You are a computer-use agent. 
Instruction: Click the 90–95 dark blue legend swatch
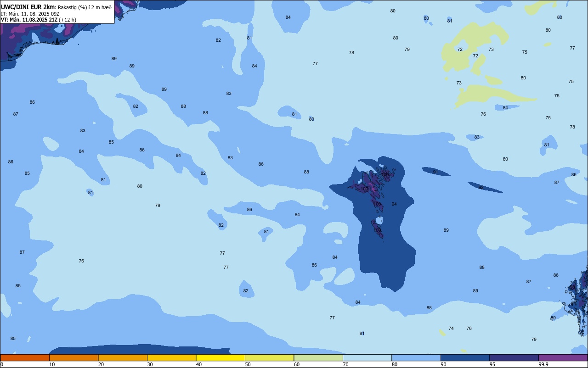465,357
